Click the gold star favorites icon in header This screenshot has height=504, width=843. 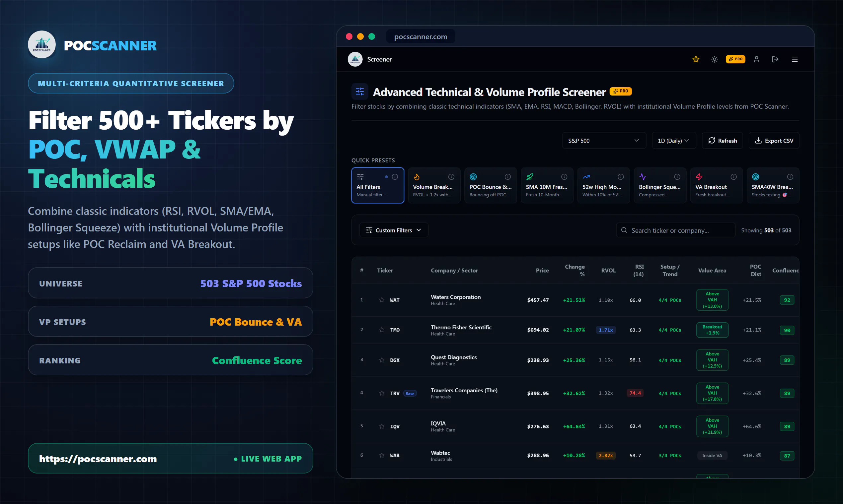coord(696,59)
